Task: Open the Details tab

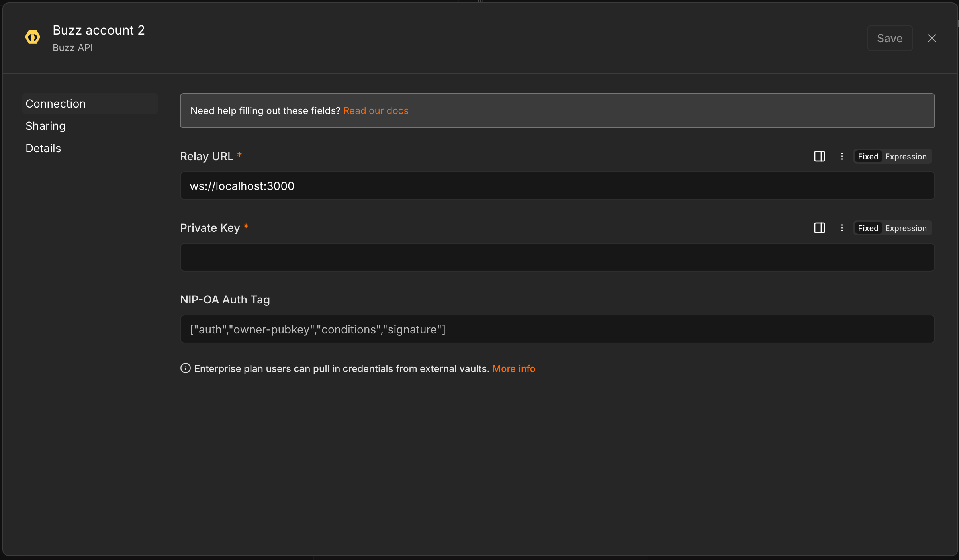Action: click(x=90, y=148)
